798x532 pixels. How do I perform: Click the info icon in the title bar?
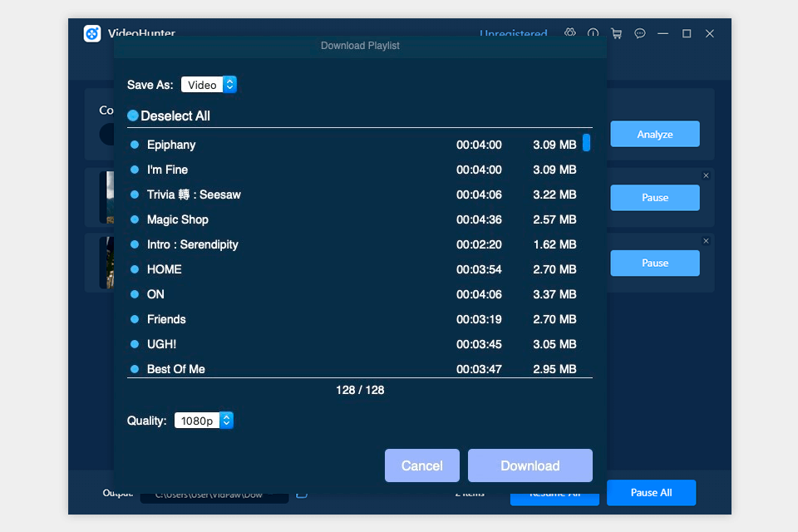coord(593,33)
